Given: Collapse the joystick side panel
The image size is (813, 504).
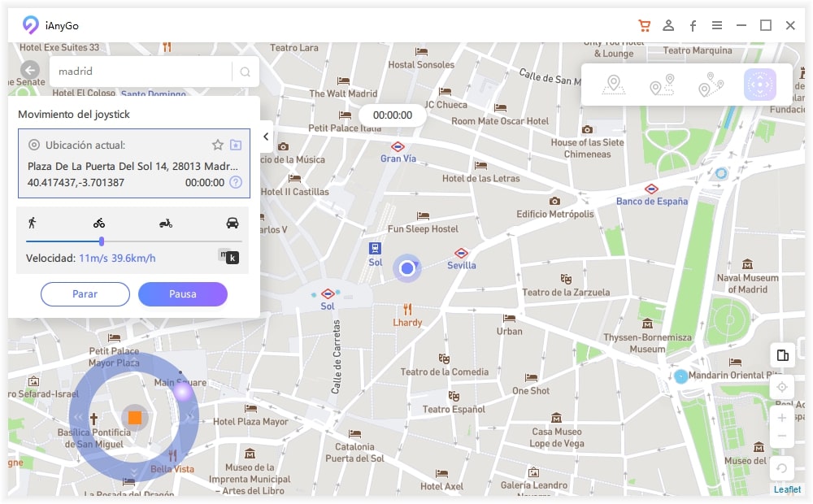Looking at the screenshot, I should click(266, 137).
